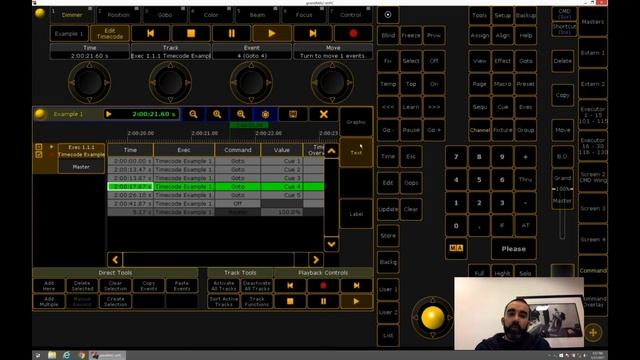Image resolution: width=640 pixels, height=360 pixels.
Task: Open timecode options gear icon
Action: pyautogui.click(x=265, y=114)
